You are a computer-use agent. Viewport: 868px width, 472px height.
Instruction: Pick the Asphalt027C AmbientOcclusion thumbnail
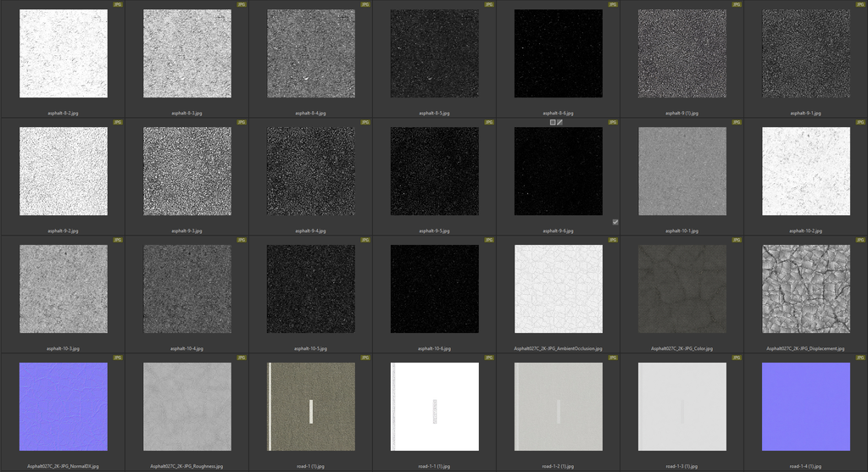559,289
